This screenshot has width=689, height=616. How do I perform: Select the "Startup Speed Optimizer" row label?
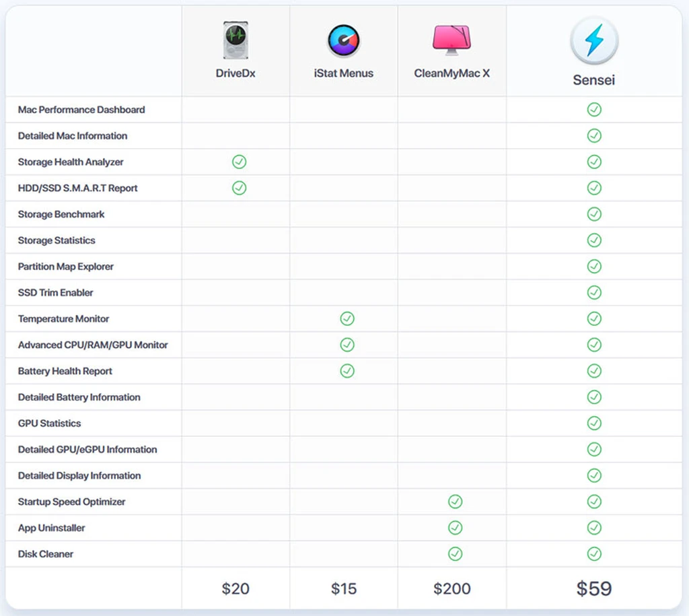(71, 502)
